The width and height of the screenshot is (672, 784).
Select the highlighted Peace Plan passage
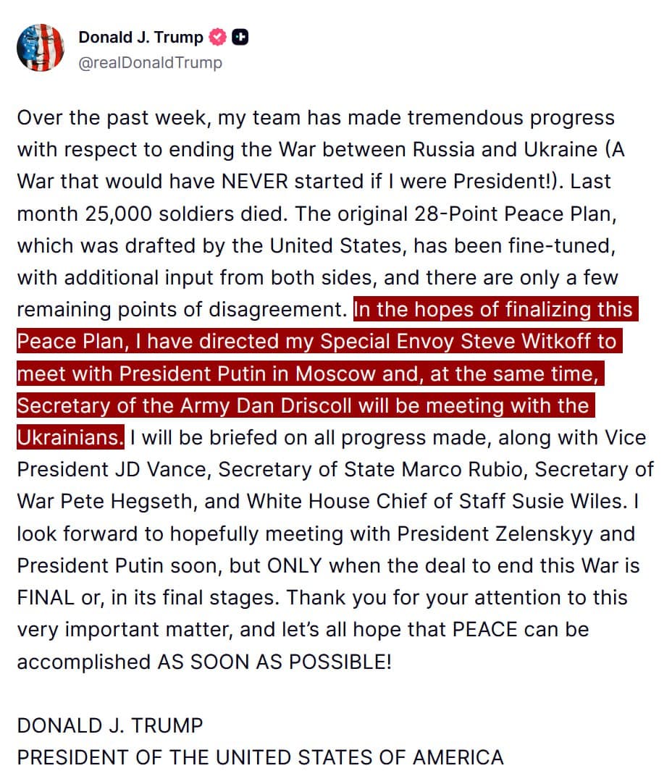[326, 374]
